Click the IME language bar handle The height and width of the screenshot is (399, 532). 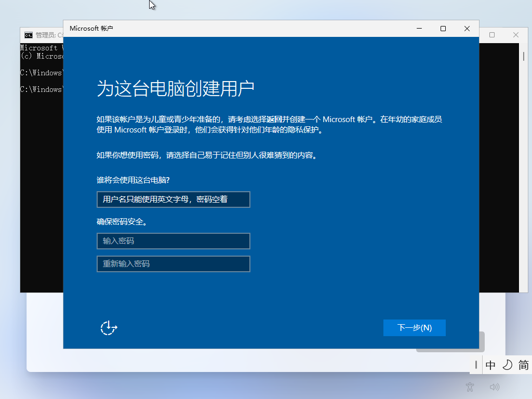pos(476,365)
